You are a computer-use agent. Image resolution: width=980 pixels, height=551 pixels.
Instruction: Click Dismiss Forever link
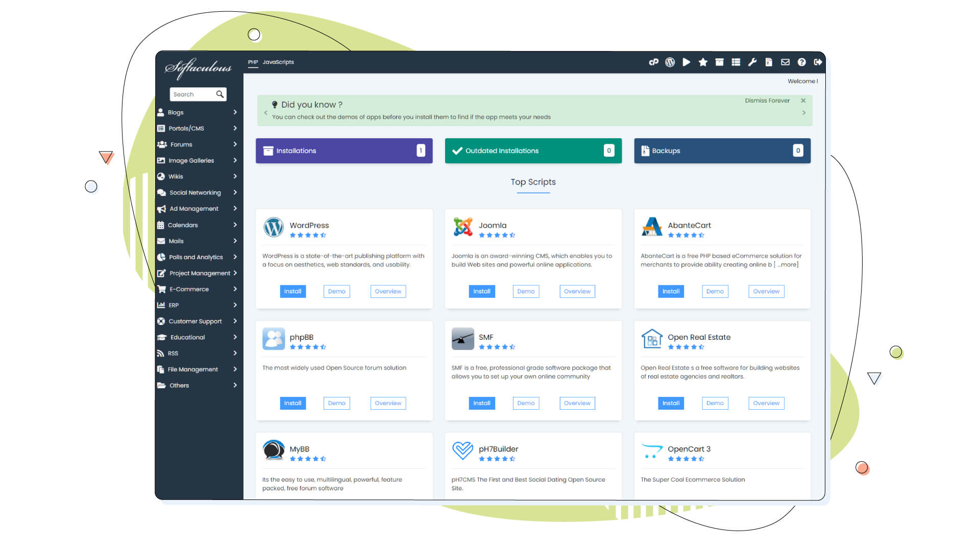click(x=767, y=101)
